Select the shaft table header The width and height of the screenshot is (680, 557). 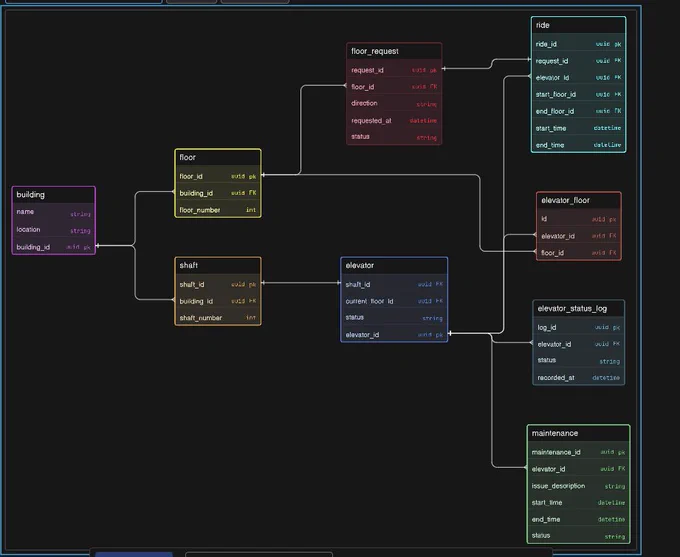pyautogui.click(x=218, y=265)
